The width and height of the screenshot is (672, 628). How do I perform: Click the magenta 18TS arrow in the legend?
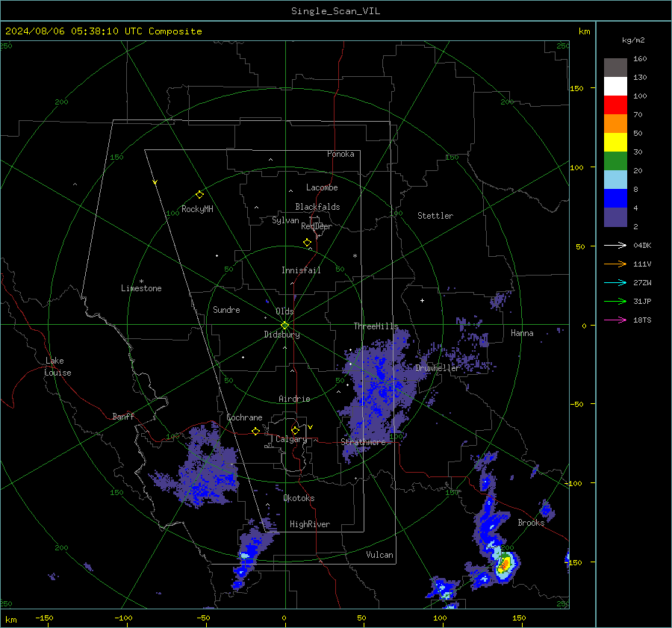click(x=615, y=320)
